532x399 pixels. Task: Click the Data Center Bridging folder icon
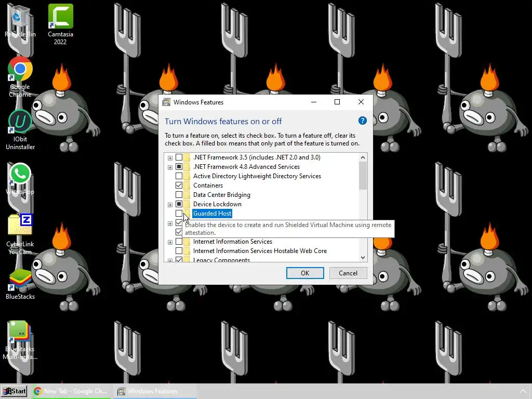click(x=187, y=195)
